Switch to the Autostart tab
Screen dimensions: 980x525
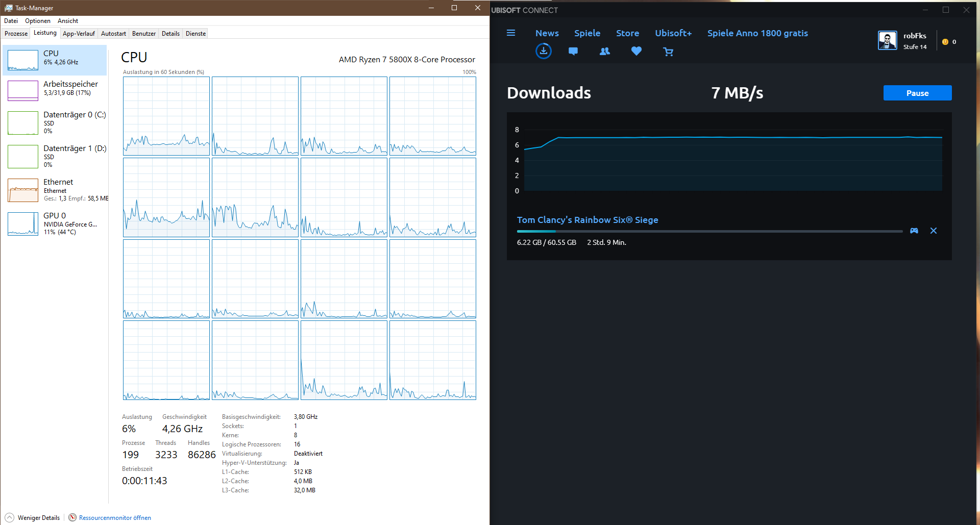[113, 34]
